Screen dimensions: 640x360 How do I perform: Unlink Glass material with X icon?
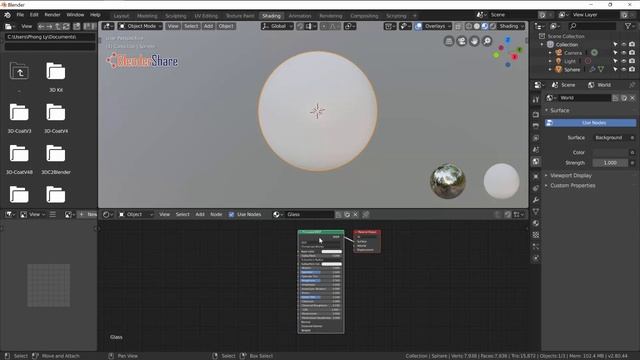tap(356, 214)
